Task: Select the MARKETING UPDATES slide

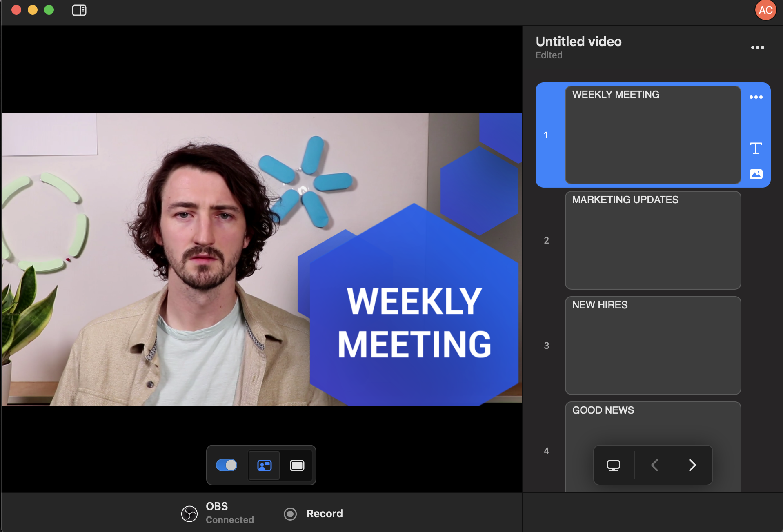Action: pyautogui.click(x=652, y=240)
